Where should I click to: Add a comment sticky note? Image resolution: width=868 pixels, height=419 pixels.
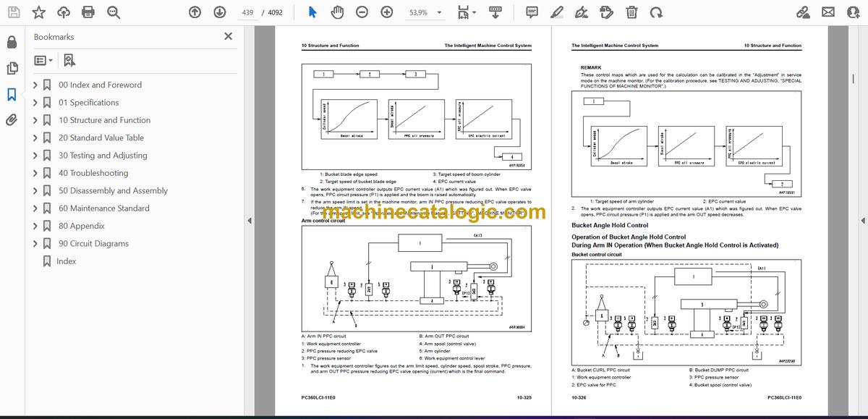pyautogui.click(x=532, y=12)
